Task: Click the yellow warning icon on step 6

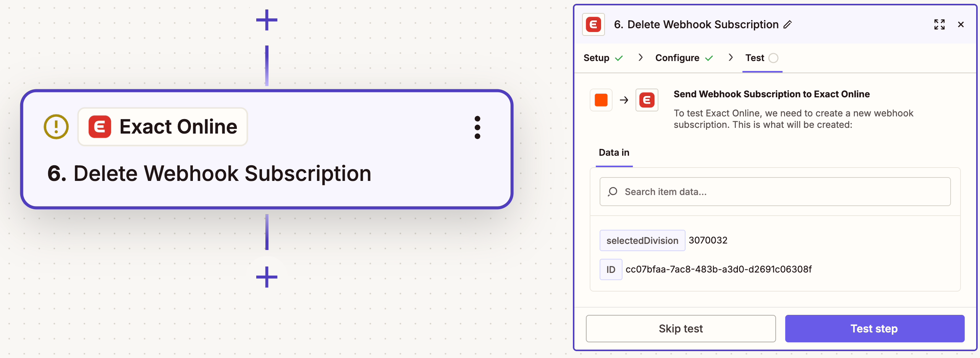Action: click(56, 127)
